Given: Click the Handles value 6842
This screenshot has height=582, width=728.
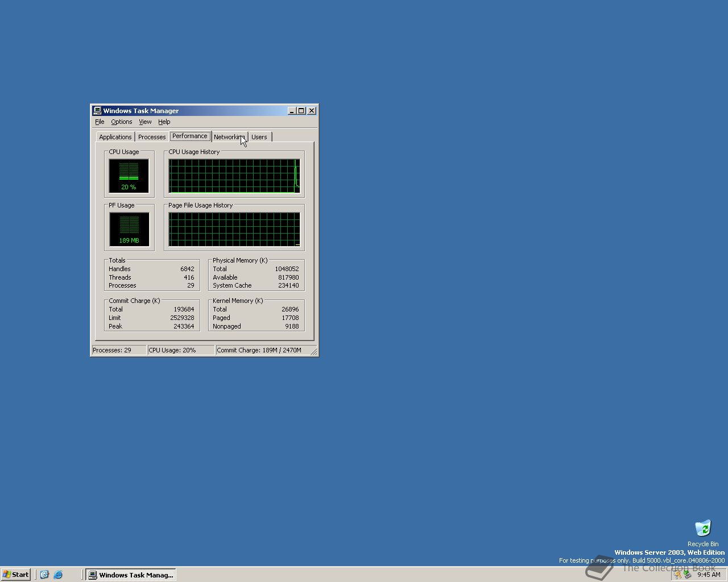Looking at the screenshot, I should (187, 269).
